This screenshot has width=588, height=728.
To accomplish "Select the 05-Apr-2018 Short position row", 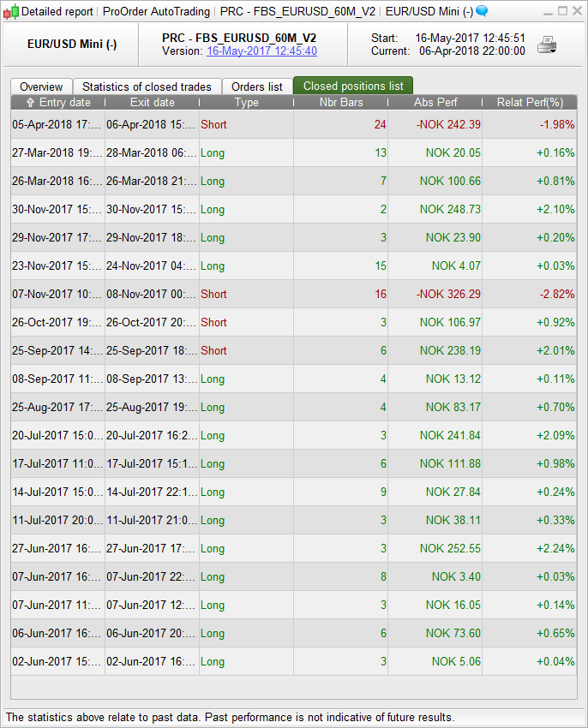I will point(293,124).
